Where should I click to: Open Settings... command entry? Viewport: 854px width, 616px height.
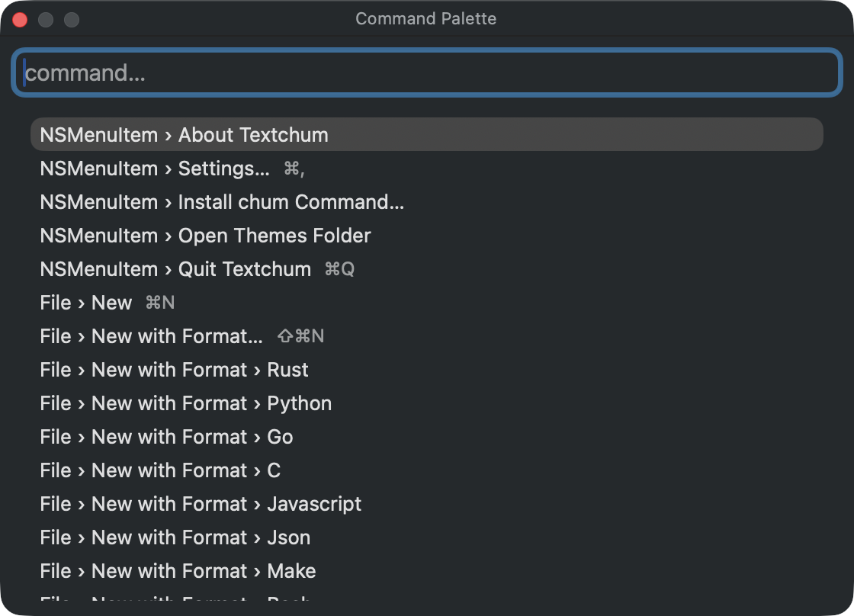(427, 168)
